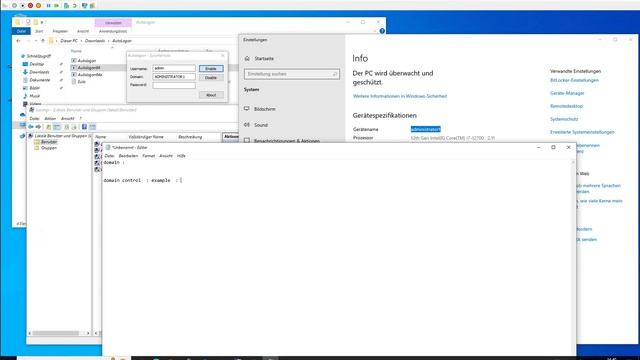The width and height of the screenshot is (640, 360).
Task: Click the magnifier icon in Settings search
Action: [335, 74]
